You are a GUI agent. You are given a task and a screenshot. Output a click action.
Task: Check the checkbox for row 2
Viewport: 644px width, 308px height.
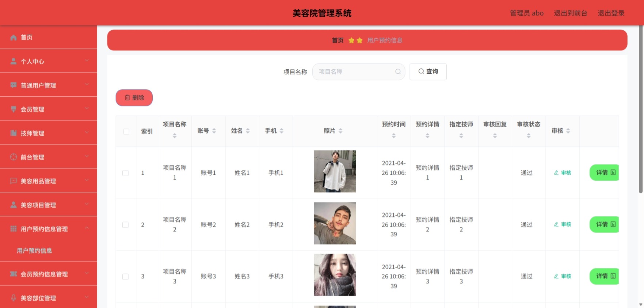[125, 225]
